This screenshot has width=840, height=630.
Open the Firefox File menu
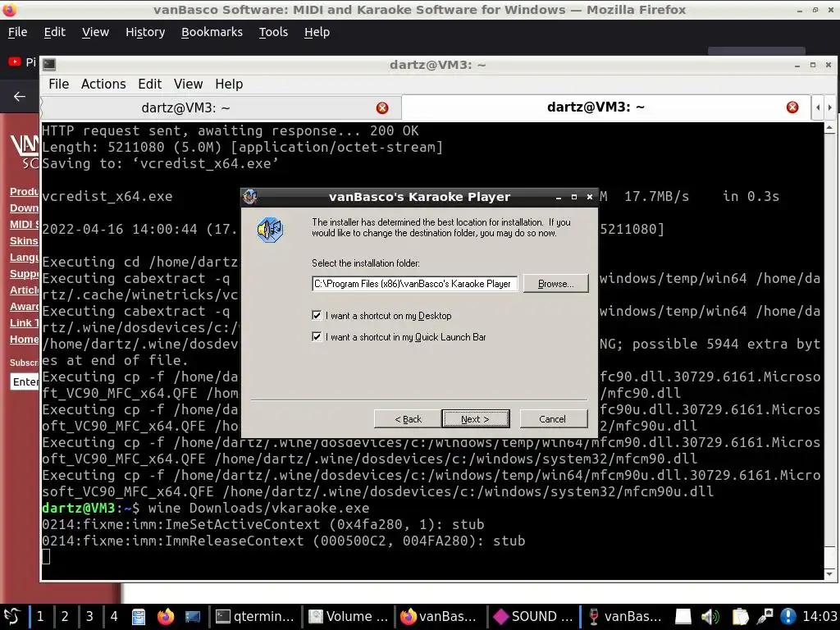[18, 32]
